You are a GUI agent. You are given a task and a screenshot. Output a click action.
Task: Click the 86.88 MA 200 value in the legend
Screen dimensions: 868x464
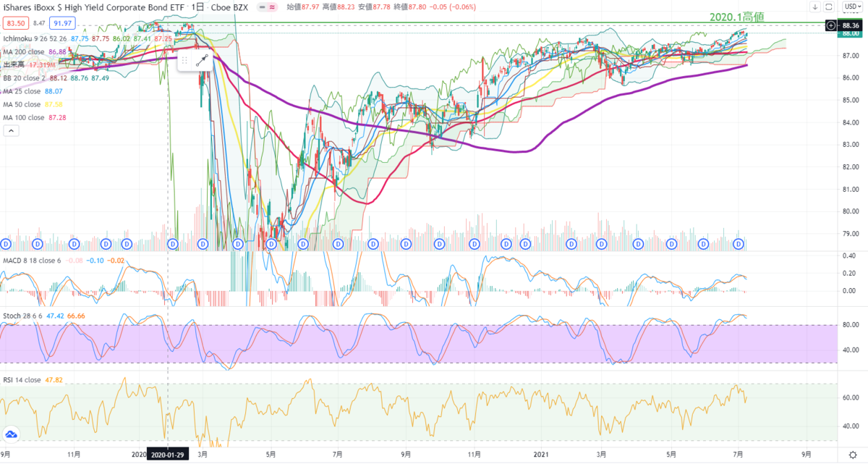point(58,51)
